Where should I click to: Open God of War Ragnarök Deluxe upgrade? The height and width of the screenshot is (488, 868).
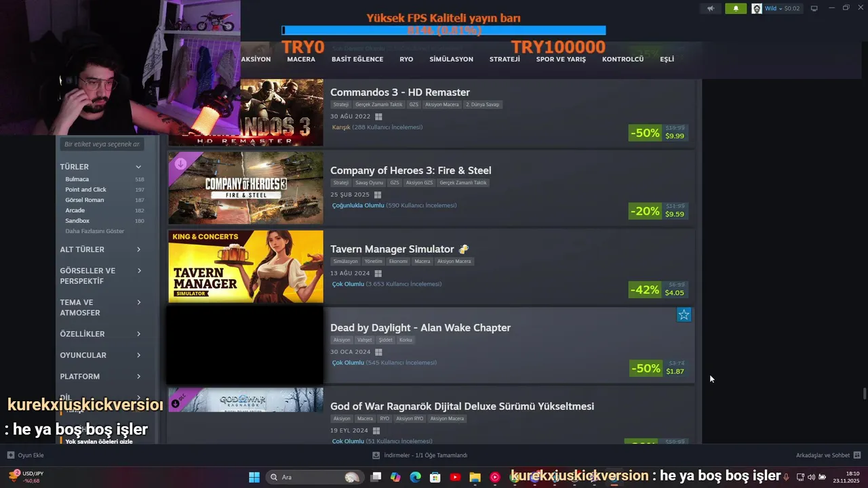pyautogui.click(x=462, y=407)
